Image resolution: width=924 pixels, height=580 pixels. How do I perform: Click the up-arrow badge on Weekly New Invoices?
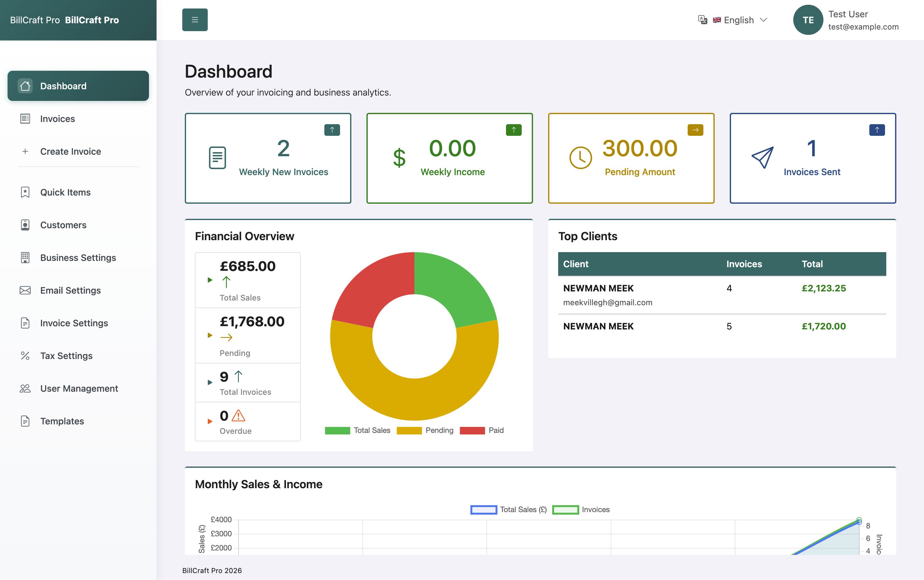click(332, 130)
